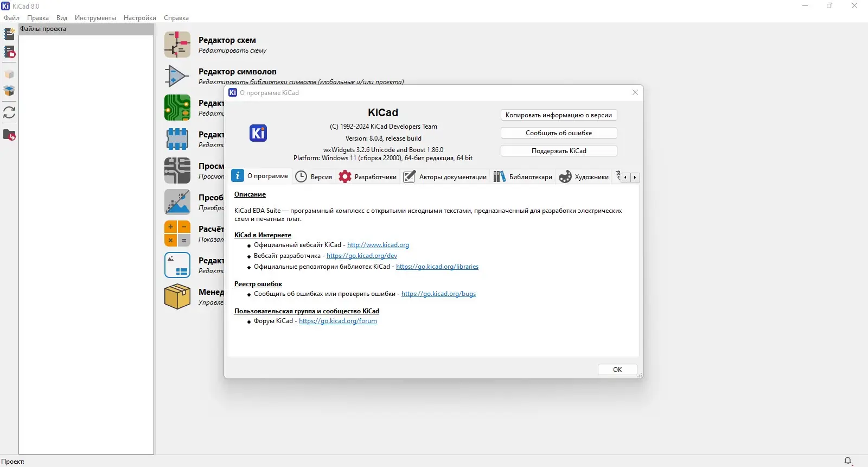Click the wxWidgets 3.2.6 Unicode and Boost text
The image size is (868, 467).
pos(384,150)
